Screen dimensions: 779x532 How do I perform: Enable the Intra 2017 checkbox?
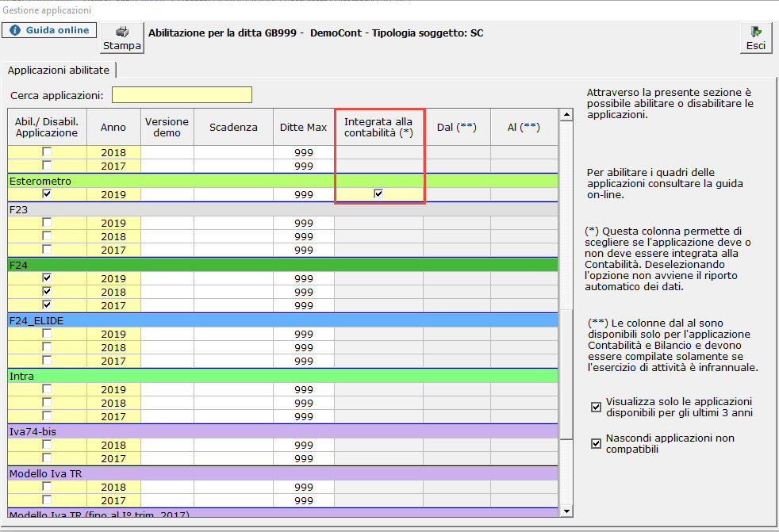(x=47, y=415)
